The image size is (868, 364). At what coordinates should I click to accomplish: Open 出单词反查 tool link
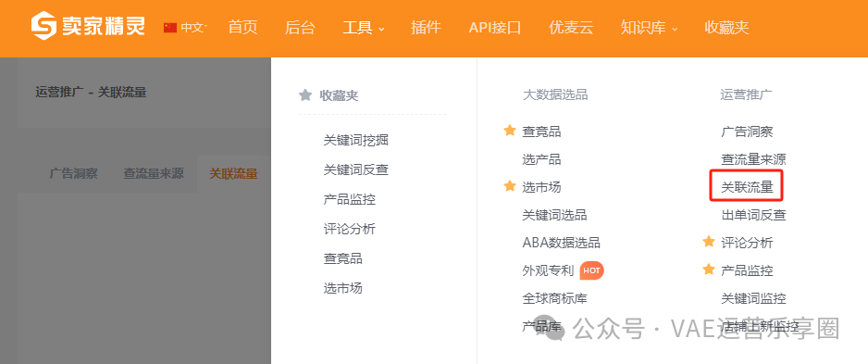pos(753,214)
